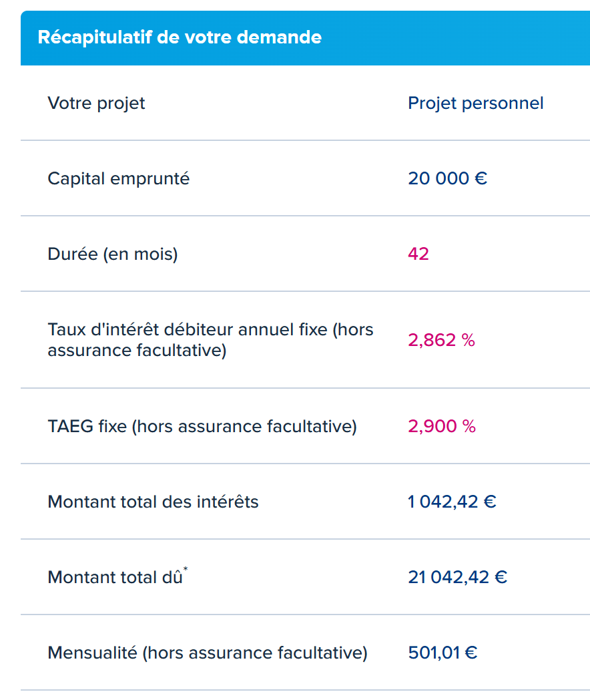Select the 'Votre projet' row label
The height and width of the screenshot is (700, 590).
point(96,103)
